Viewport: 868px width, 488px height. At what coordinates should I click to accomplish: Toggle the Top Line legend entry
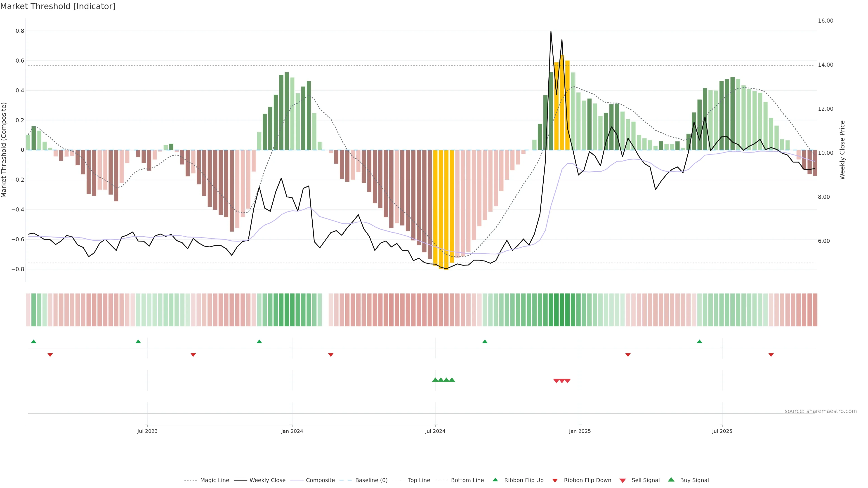(419, 480)
